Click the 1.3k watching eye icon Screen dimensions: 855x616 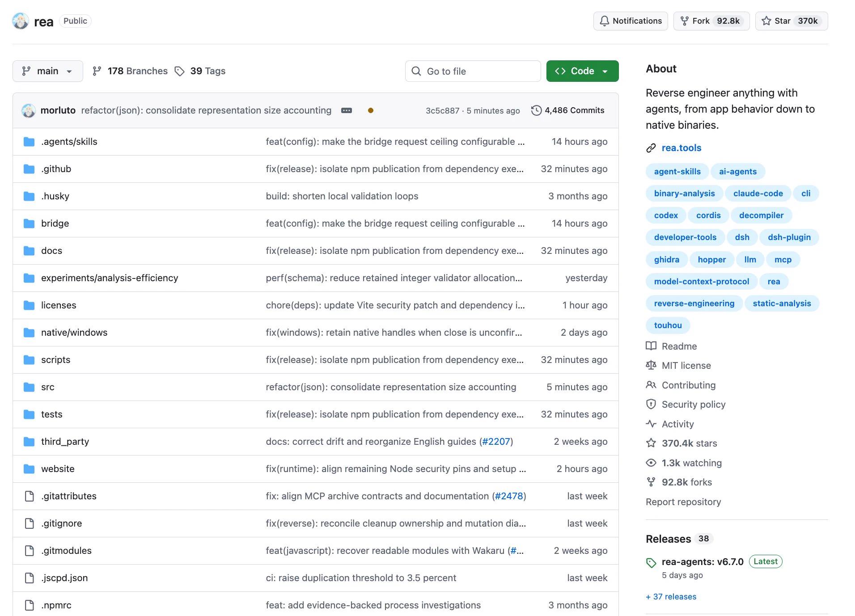pos(651,463)
